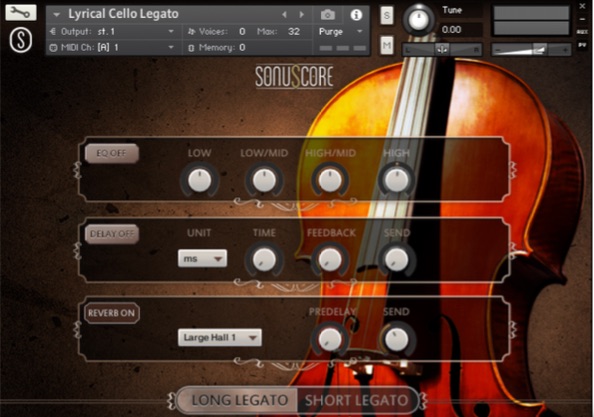This screenshot has width=594, height=417.
Task: Adjust the EQ LOW/MID knob
Action: [264, 180]
